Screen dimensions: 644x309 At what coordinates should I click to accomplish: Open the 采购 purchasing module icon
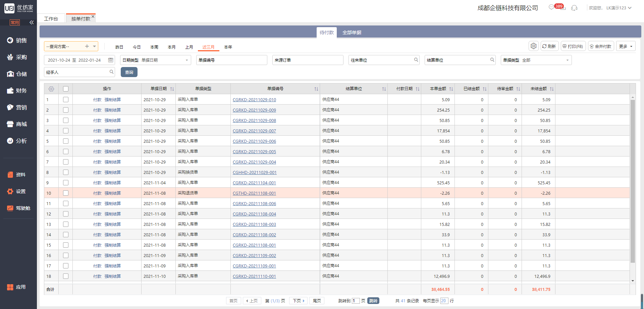tap(10, 57)
